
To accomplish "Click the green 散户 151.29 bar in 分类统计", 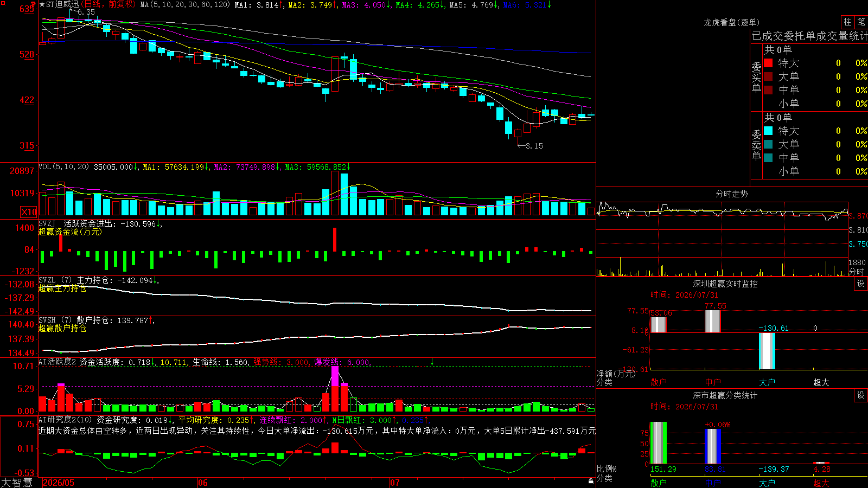I will (659, 443).
